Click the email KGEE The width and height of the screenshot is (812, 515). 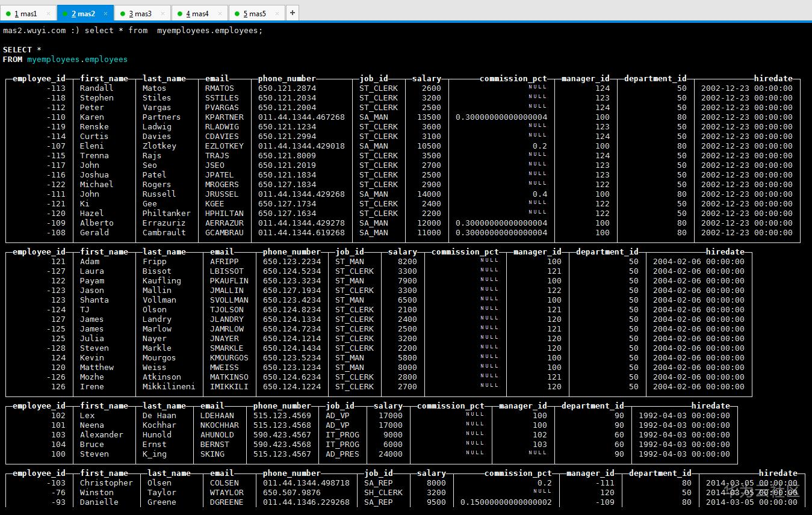tap(215, 204)
